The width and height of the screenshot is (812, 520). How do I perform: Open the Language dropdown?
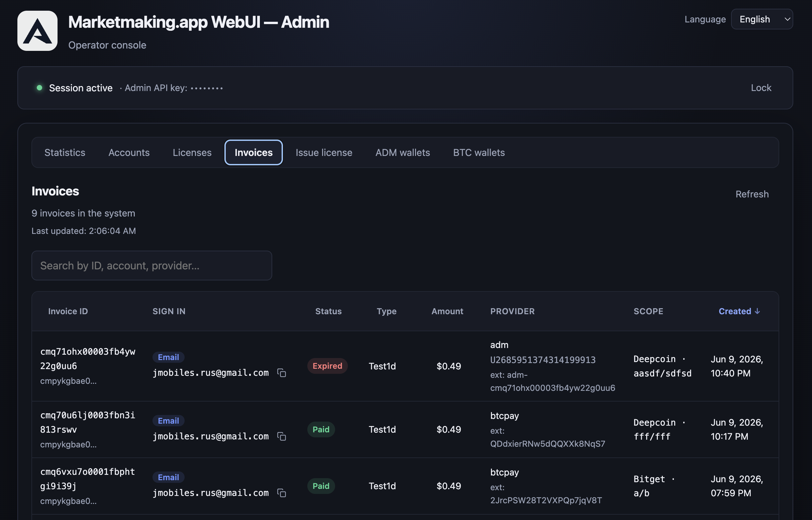[x=762, y=19]
